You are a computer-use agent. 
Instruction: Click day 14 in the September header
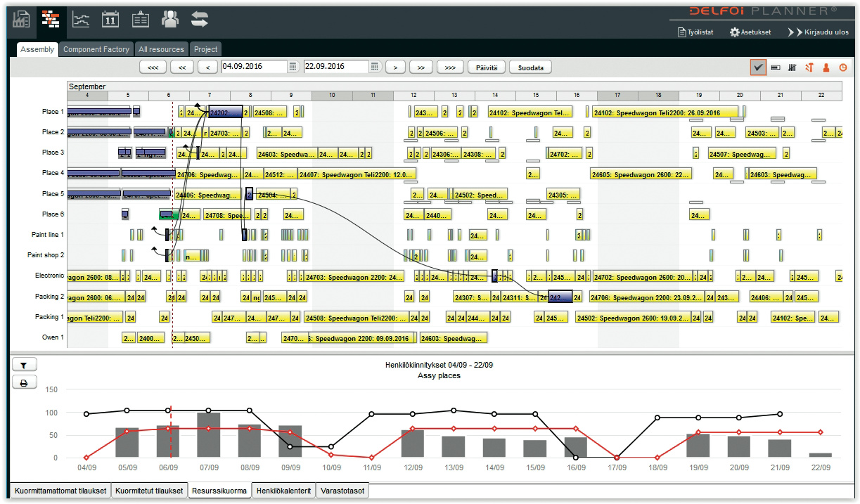pos(495,96)
